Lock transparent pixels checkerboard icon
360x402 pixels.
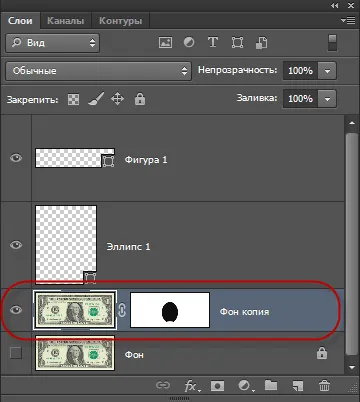pyautogui.click(x=73, y=99)
